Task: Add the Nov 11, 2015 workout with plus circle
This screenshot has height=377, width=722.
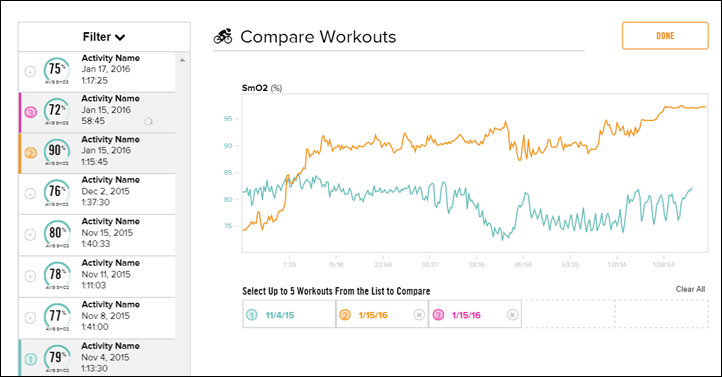Action: point(30,276)
